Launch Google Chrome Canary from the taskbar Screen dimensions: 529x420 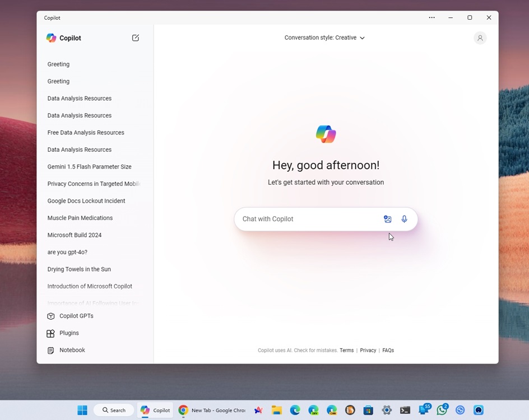click(x=332, y=410)
